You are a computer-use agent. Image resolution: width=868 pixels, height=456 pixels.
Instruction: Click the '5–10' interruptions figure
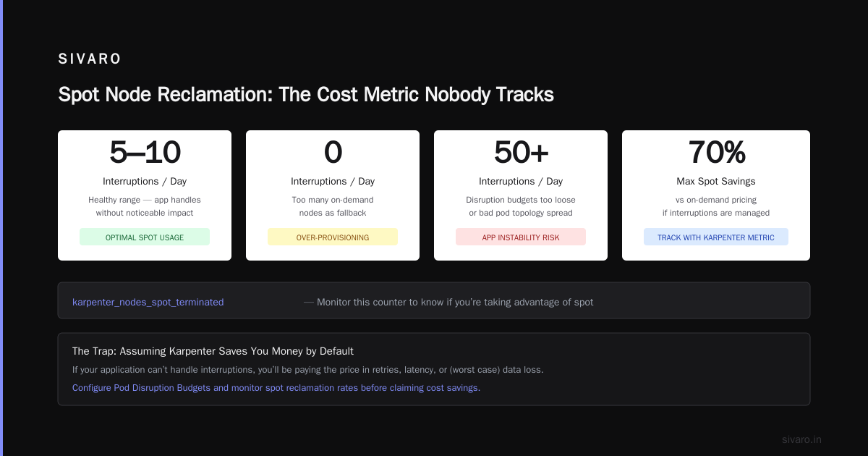145,152
